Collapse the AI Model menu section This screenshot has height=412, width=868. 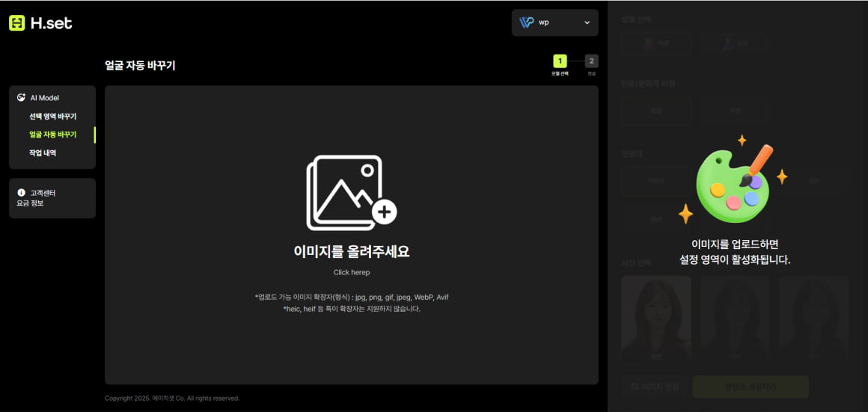tap(45, 97)
